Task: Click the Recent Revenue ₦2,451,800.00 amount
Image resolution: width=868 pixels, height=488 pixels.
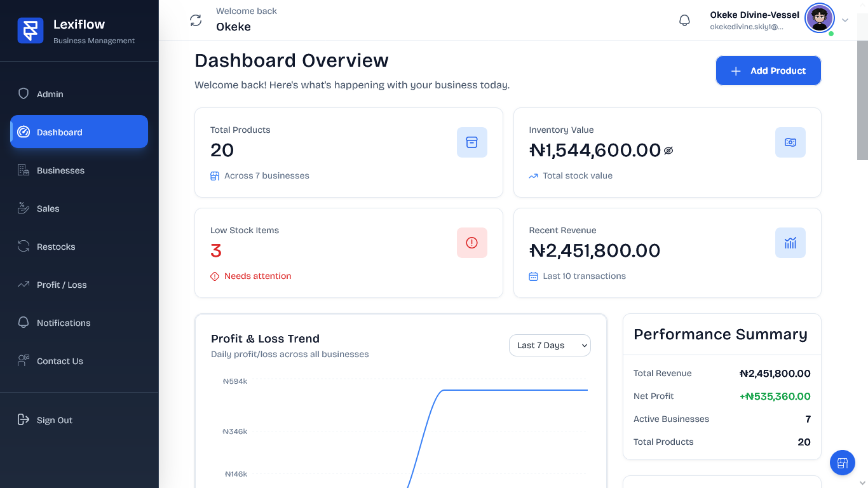Action: 595,250
